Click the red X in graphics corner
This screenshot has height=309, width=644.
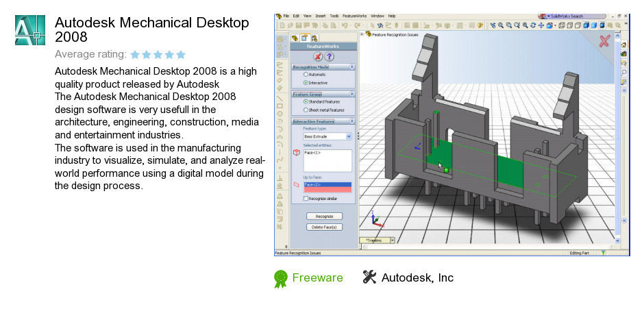click(x=604, y=40)
